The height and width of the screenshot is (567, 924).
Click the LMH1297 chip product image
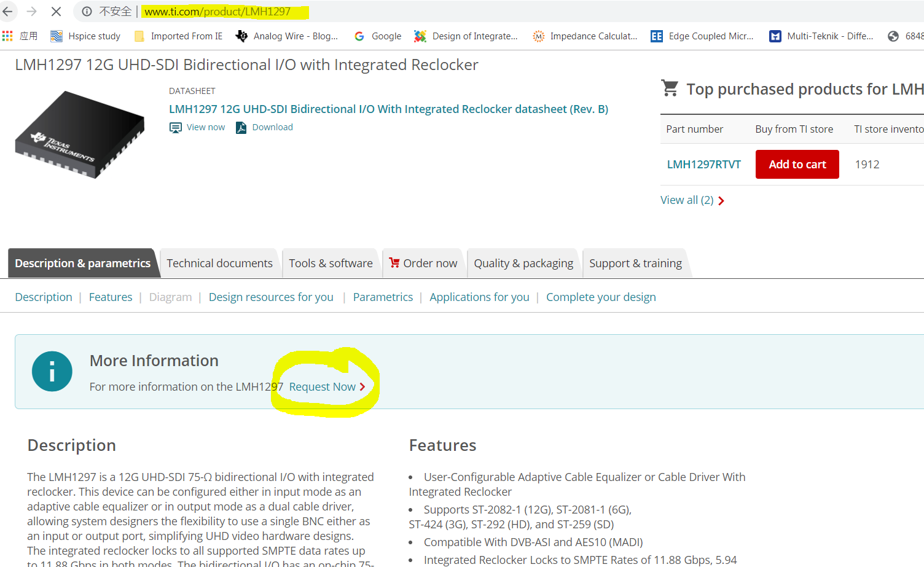(80, 135)
